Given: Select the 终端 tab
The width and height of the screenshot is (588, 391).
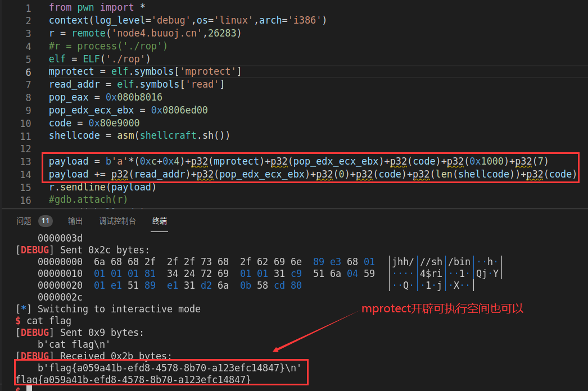Looking at the screenshot, I should point(160,221).
